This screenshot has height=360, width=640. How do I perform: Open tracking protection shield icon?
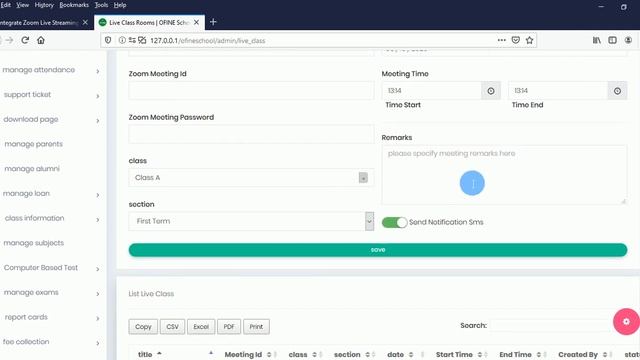(x=108, y=40)
